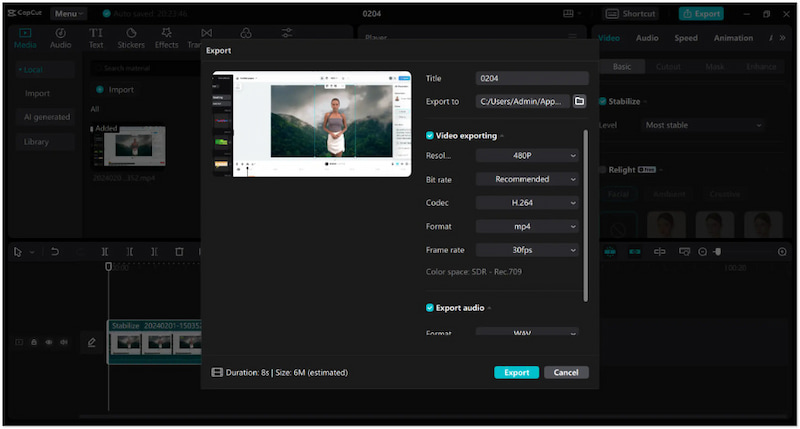The image size is (800, 429).
Task: Click the folder icon beside Export to path
Action: [x=579, y=101]
